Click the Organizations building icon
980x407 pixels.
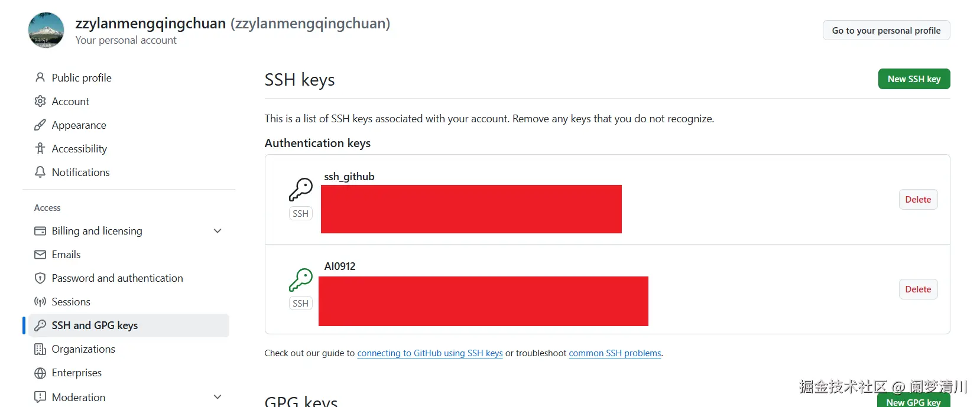pos(40,349)
